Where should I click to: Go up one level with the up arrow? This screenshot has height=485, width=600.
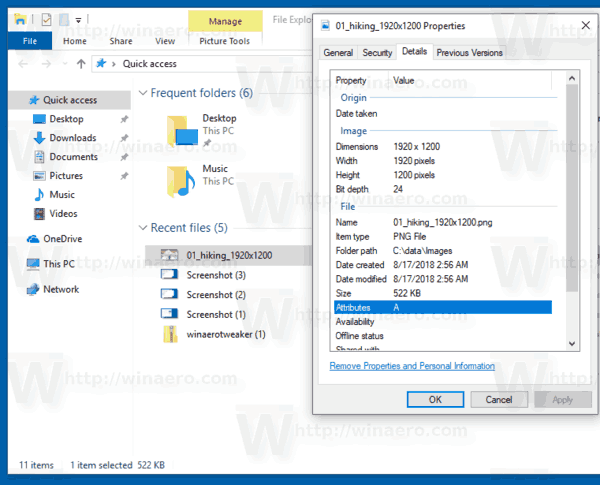(81, 64)
